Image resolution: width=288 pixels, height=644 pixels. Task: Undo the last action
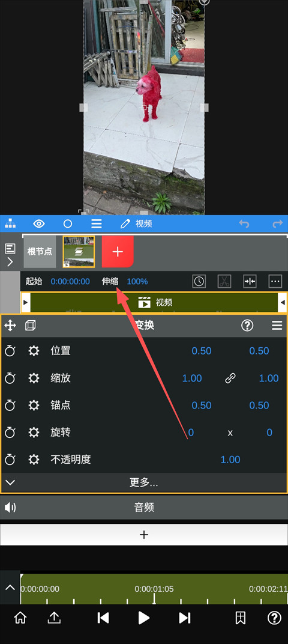tap(244, 224)
